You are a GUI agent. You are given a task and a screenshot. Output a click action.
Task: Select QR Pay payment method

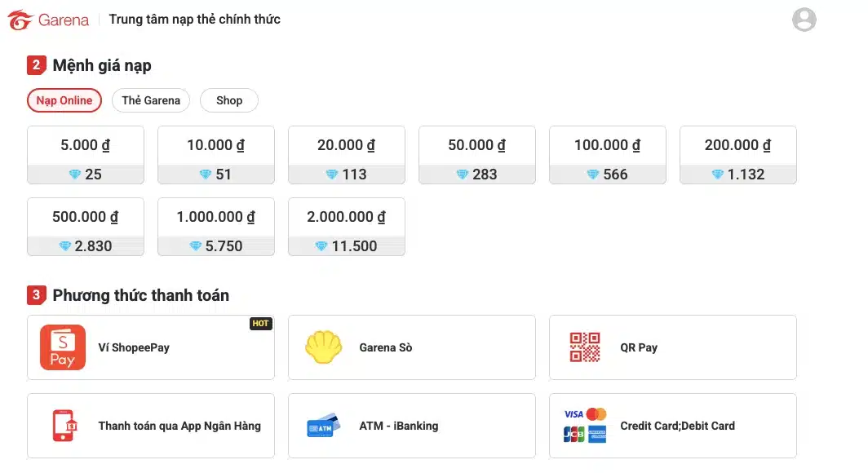(x=673, y=347)
